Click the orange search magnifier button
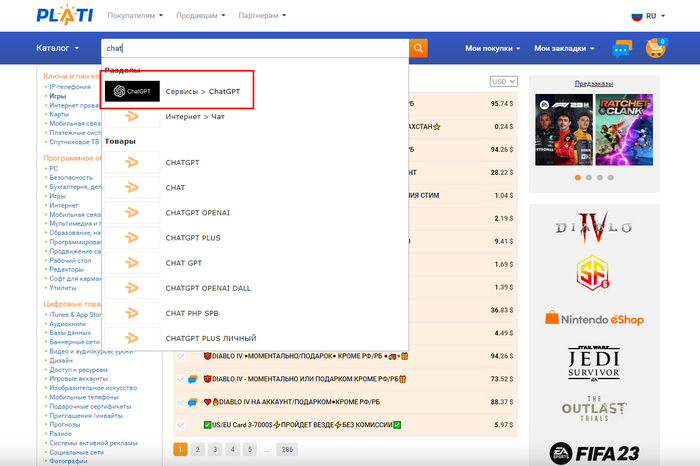The image size is (700, 466). pos(418,48)
